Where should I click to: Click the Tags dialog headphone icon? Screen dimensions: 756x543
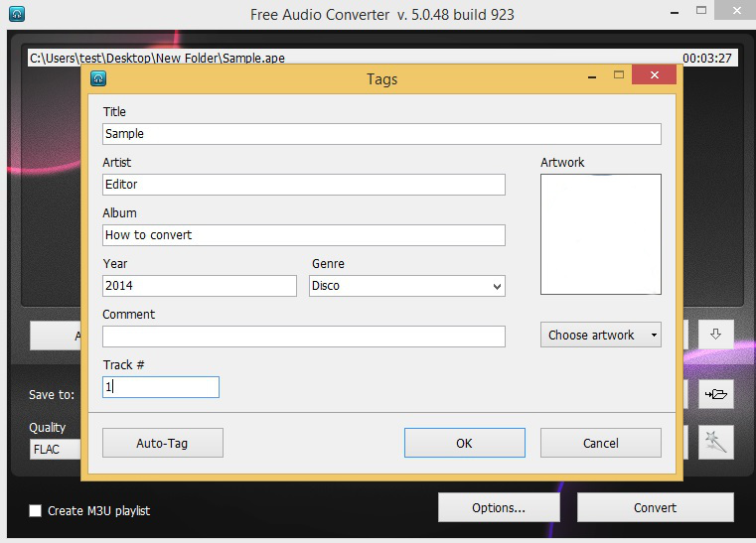point(98,78)
